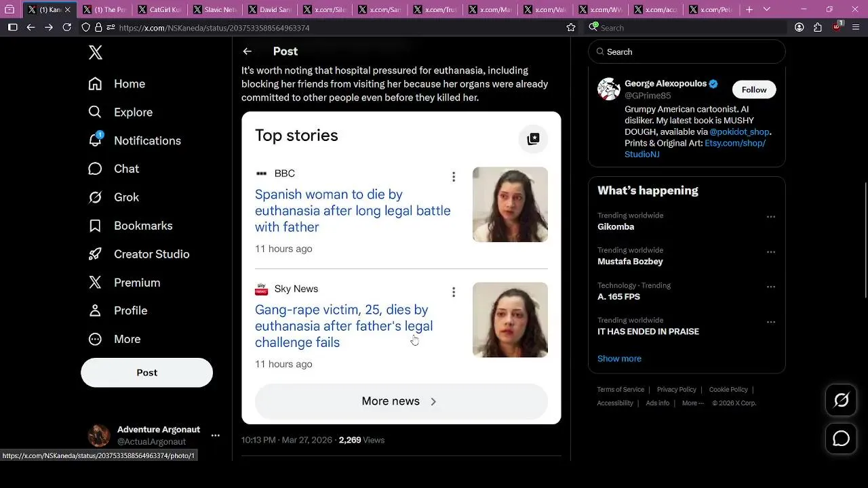Switch to the CatGirl Kul browser tab

pyautogui.click(x=159, y=9)
